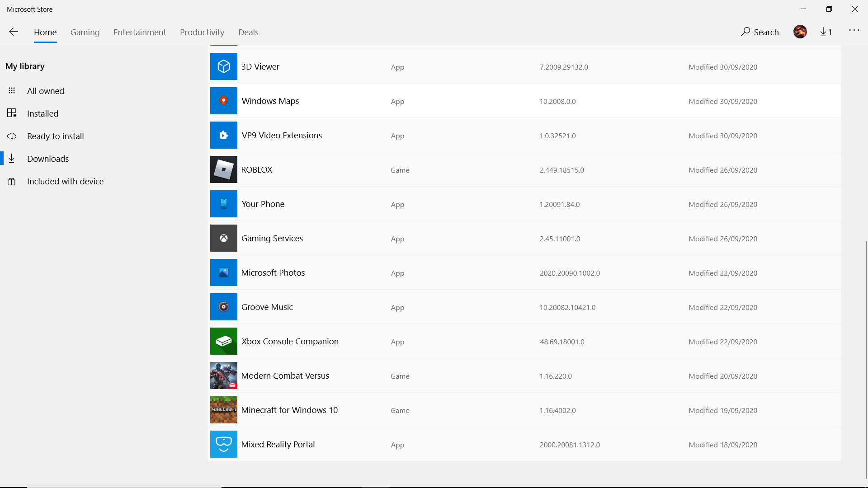Click the back arrow button
The image size is (868, 488).
pos(14,32)
